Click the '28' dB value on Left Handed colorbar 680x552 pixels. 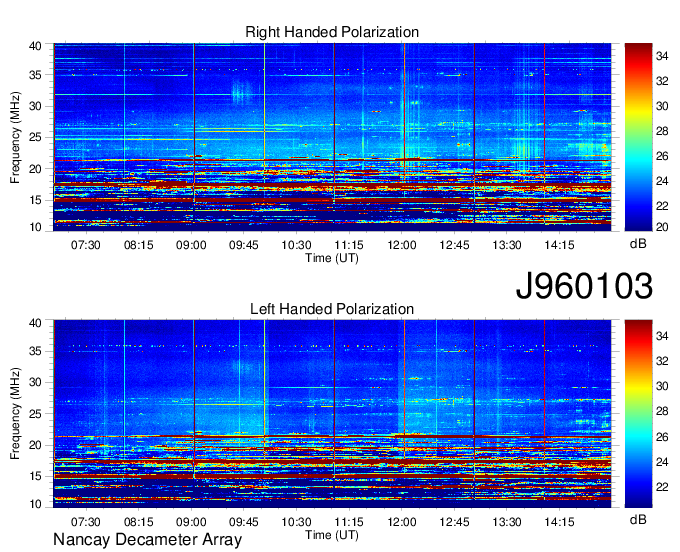[662, 411]
